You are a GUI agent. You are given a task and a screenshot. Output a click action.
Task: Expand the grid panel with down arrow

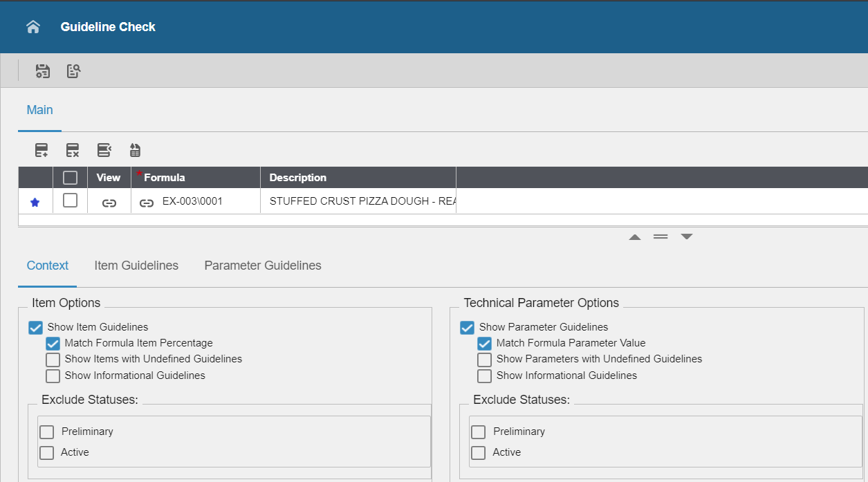686,237
